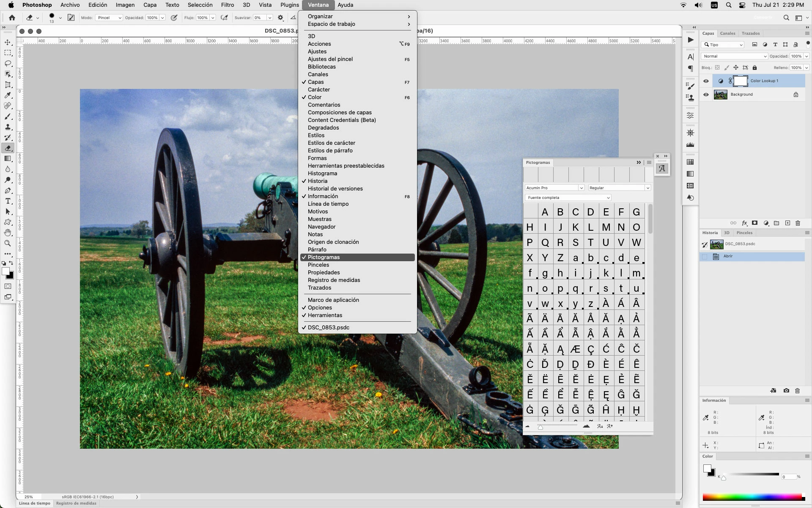Hide the Color Lookup 1 layer
The width and height of the screenshot is (812, 508).
(x=706, y=81)
